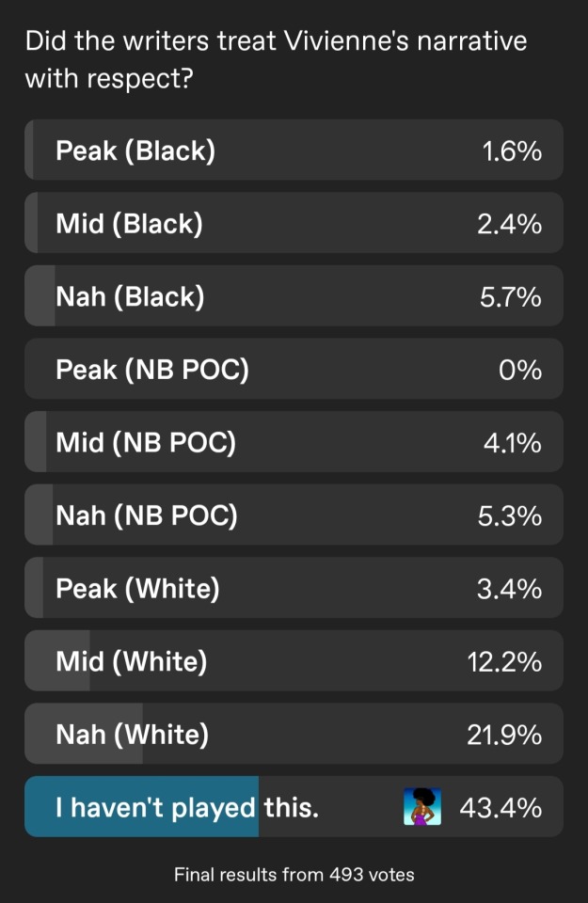Click the 4.1% result percentage
Viewport: 588px width, 903px height.
[x=512, y=442]
